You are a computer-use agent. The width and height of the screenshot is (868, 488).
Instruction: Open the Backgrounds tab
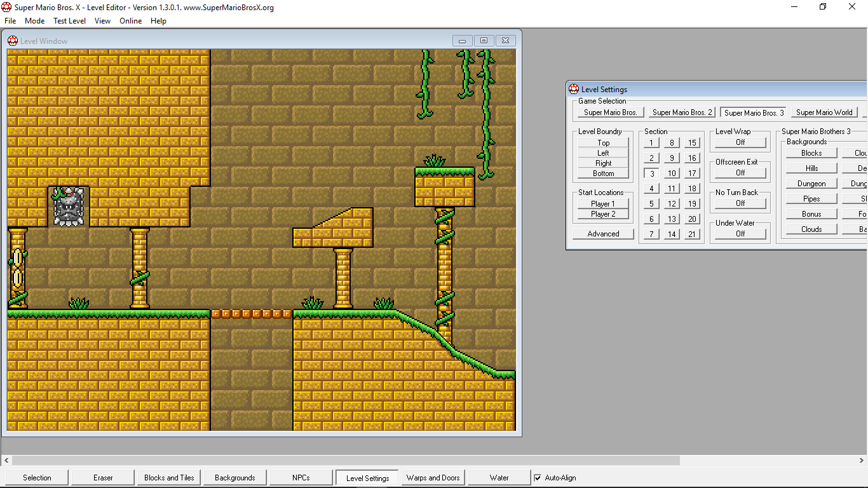click(x=235, y=478)
